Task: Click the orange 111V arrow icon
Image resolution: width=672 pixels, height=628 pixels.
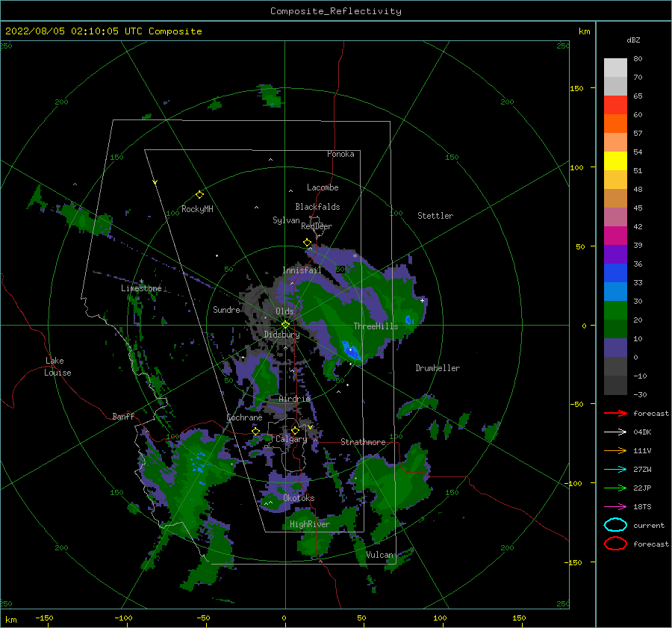Action: pos(615,450)
